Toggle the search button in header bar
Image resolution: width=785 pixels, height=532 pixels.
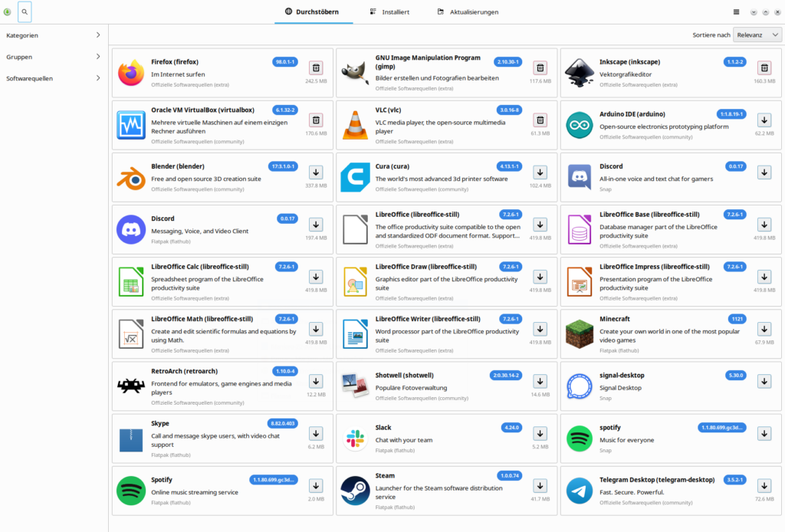pos(25,12)
